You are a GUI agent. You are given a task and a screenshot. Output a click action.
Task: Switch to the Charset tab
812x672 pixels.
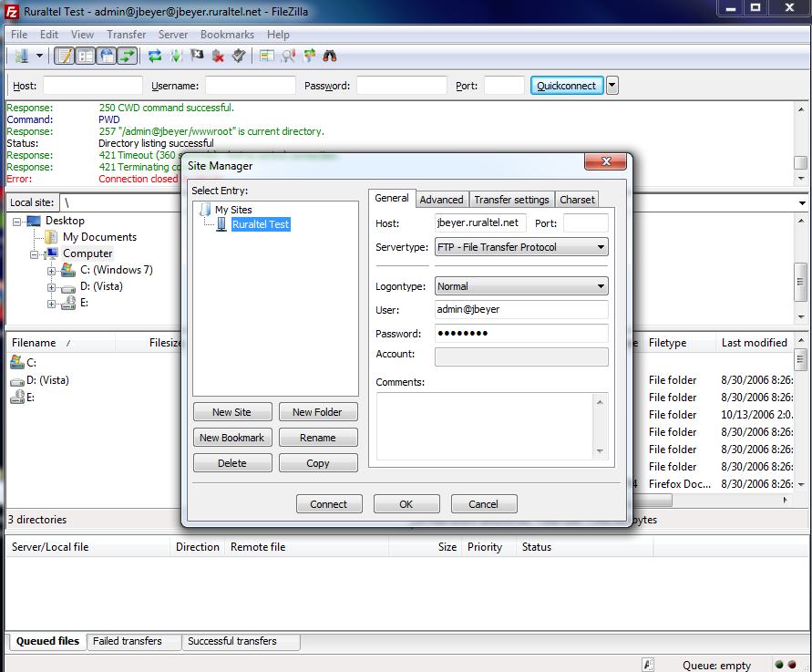click(x=577, y=200)
